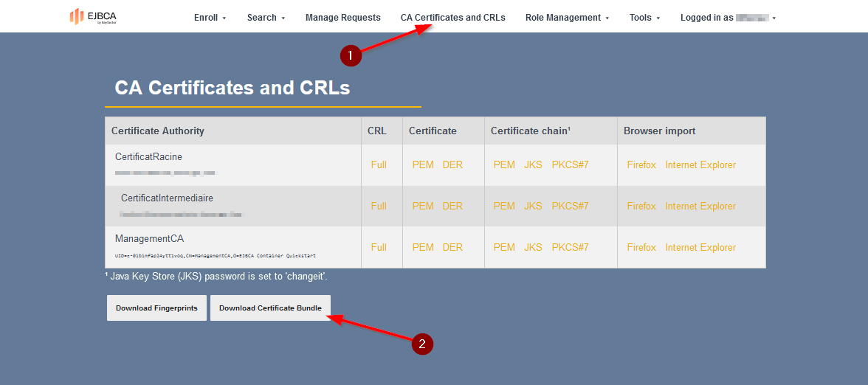This screenshot has width=868, height=385.
Task: Open the Search dropdown menu
Action: tap(266, 18)
